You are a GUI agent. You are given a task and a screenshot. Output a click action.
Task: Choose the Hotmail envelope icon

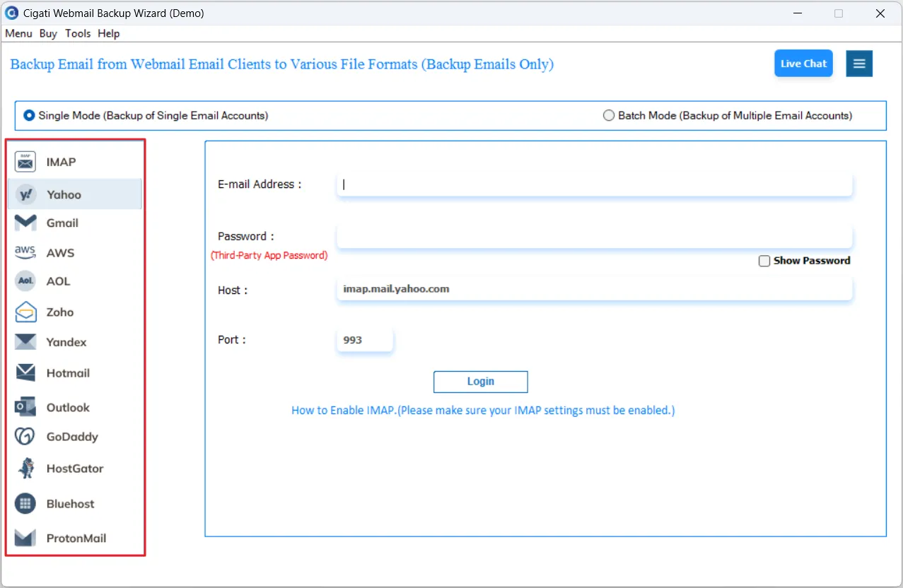25,372
